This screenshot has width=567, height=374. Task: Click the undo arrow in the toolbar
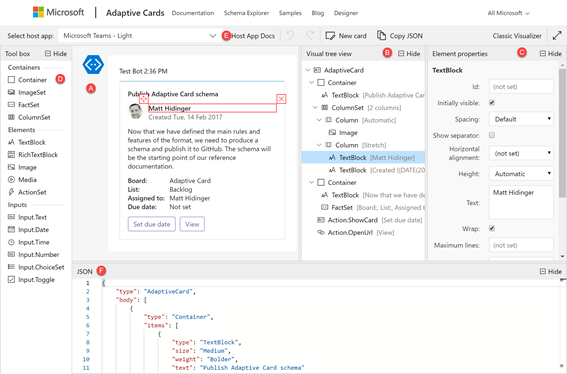(290, 35)
